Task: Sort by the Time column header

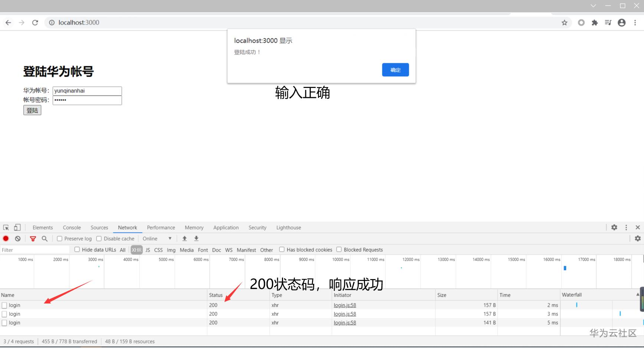Action: pos(529,295)
